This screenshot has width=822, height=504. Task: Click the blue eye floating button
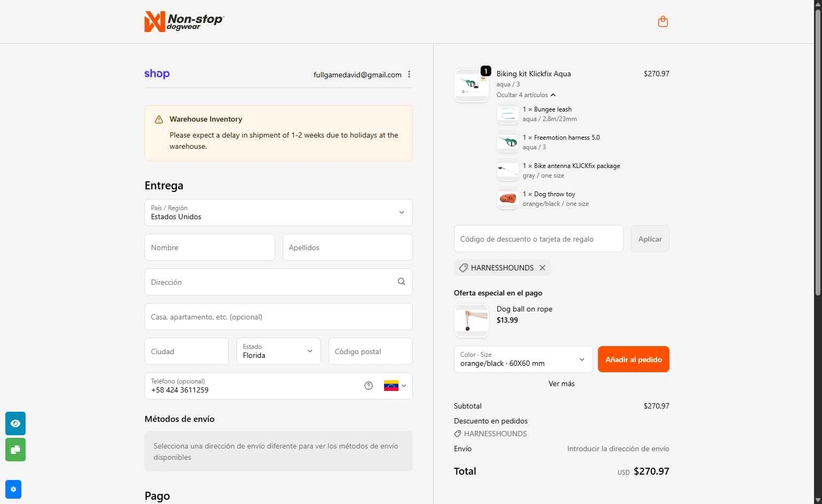(15, 423)
